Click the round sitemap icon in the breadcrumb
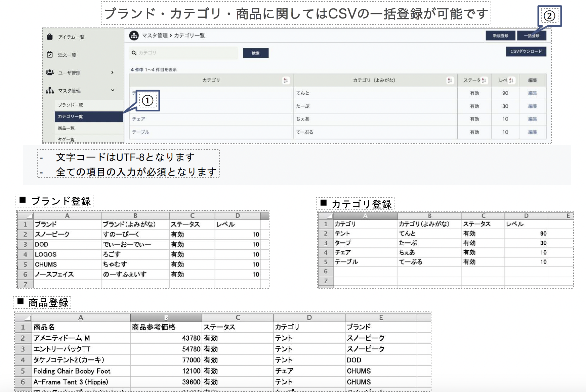This screenshot has width=586, height=392. (134, 36)
